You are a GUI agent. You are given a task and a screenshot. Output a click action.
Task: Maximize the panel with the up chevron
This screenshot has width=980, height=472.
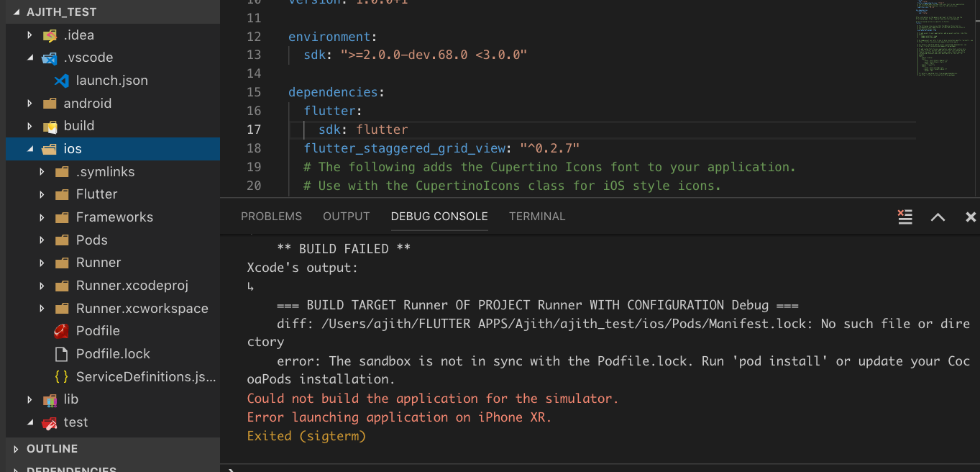[x=938, y=217]
